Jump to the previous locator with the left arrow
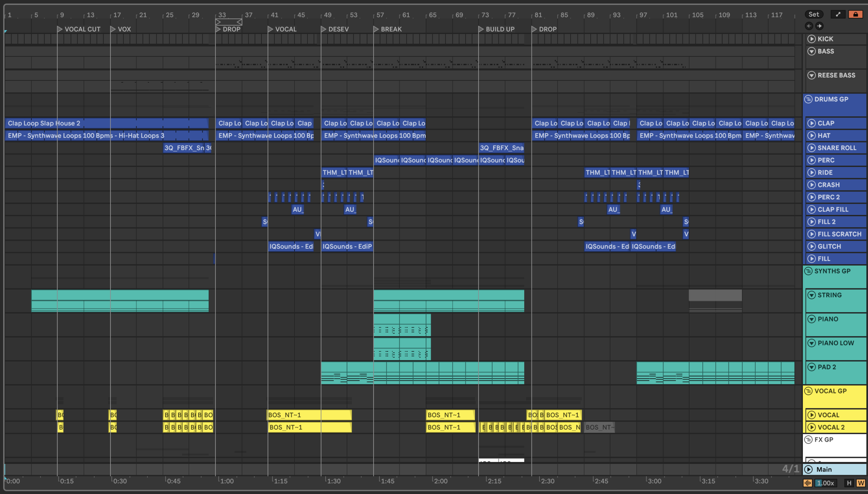Image resolution: width=868 pixels, height=494 pixels. (809, 26)
